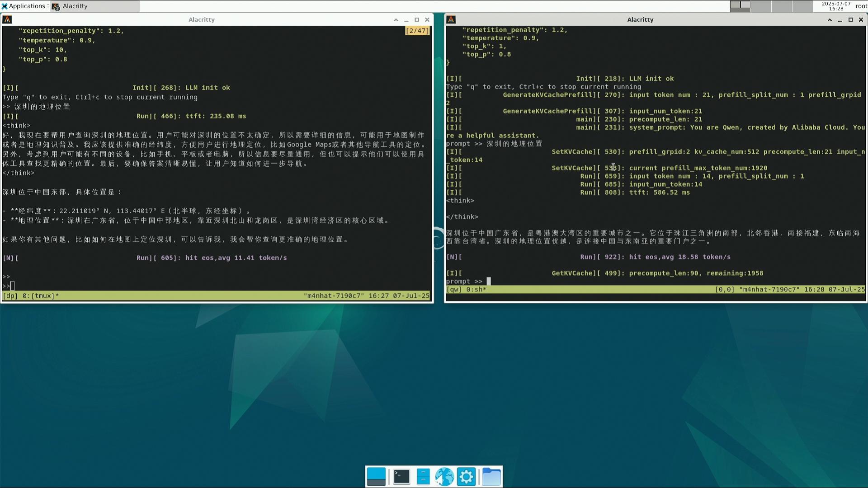Open the terminal emulator dock icon

click(x=401, y=477)
